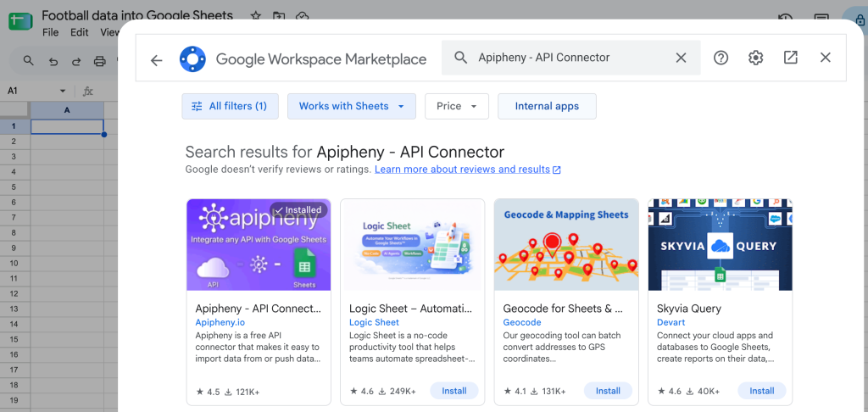Select the Internal apps filter
This screenshot has height=412, width=868.
[x=547, y=106]
